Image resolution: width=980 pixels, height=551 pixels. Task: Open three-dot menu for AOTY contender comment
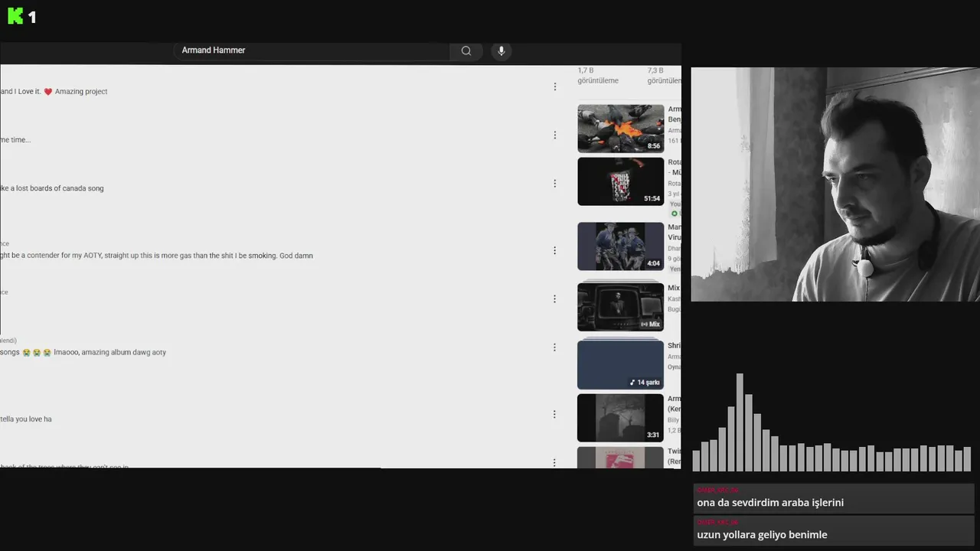pos(555,250)
